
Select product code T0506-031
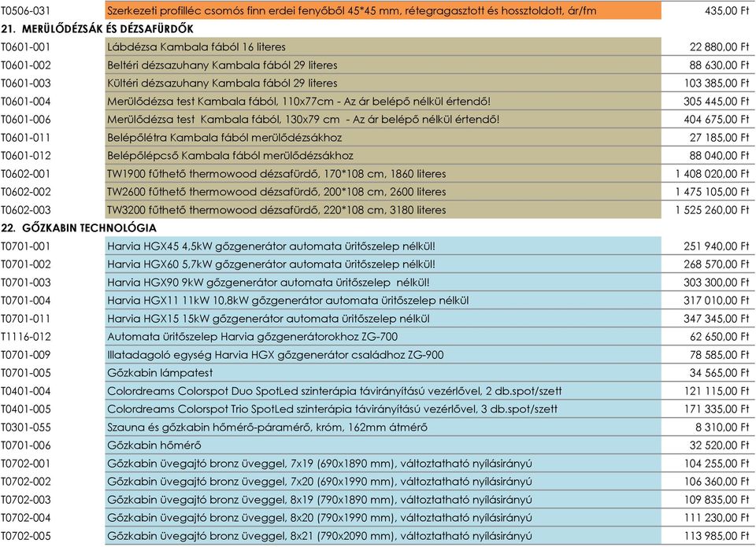coord(25,10)
